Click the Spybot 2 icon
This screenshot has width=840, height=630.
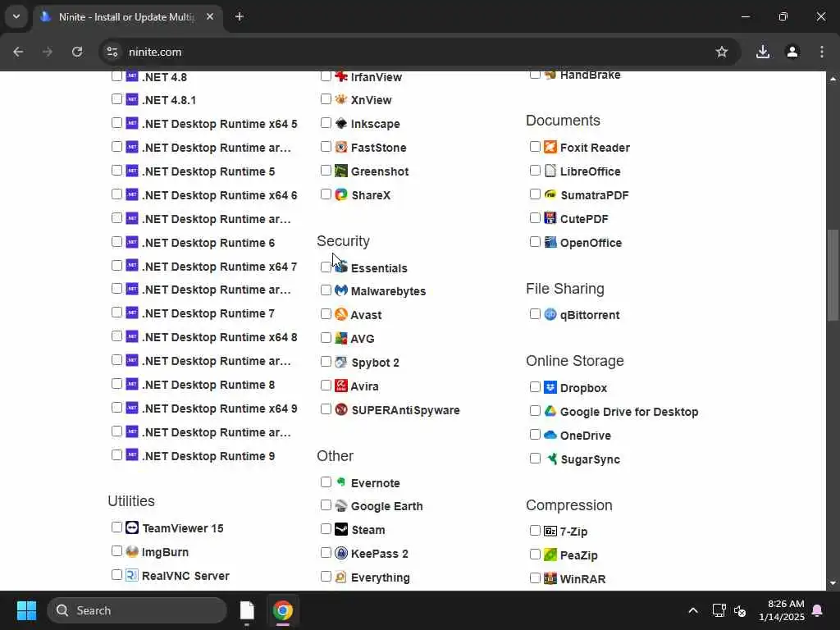[x=340, y=362]
